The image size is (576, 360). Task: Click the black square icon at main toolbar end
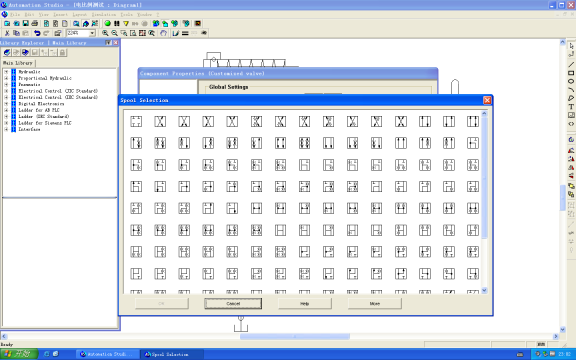click(198, 24)
